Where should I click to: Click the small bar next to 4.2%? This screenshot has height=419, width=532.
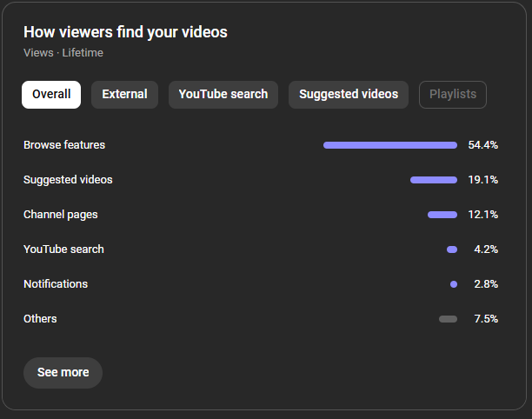click(452, 249)
